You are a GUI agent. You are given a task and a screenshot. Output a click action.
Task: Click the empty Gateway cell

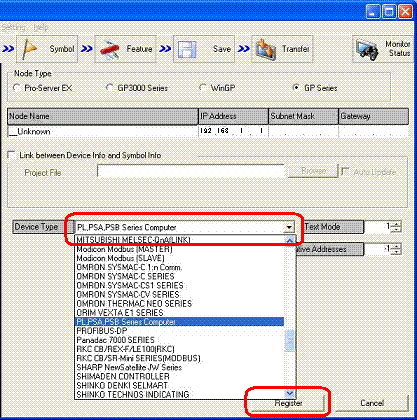pos(374,131)
